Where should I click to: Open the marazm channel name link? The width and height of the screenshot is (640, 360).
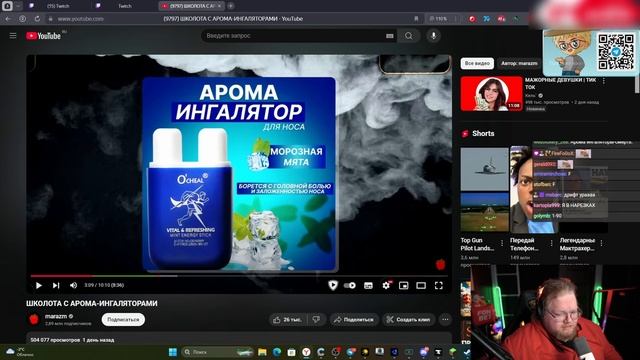pyautogui.click(x=56, y=316)
